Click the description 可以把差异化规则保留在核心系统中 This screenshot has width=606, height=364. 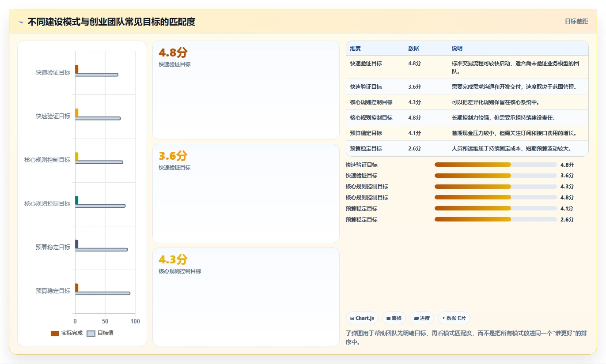(x=496, y=102)
